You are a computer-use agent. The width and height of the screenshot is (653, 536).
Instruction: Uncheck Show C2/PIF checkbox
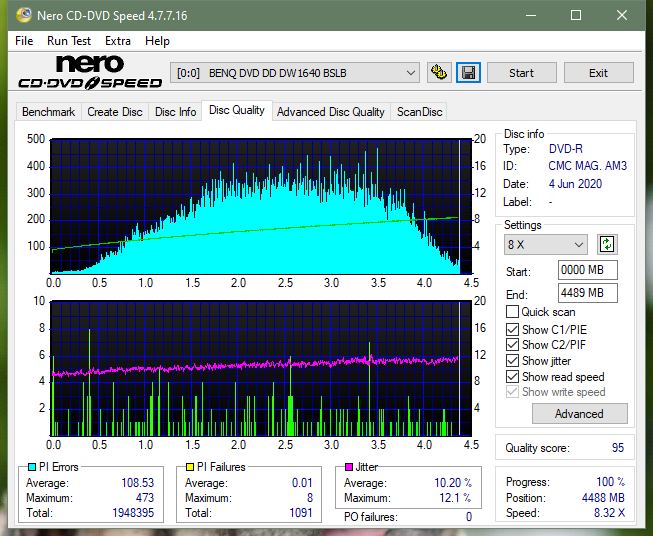pos(512,345)
